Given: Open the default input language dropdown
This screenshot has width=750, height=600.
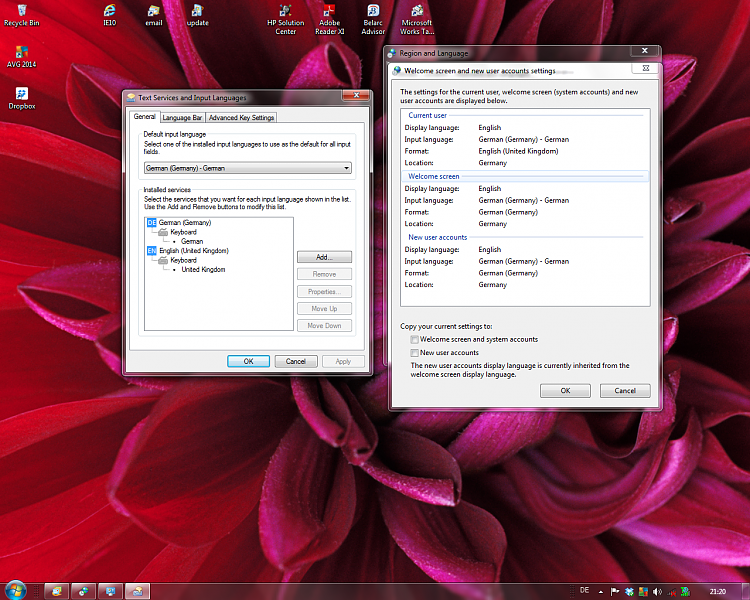Looking at the screenshot, I should click(x=248, y=168).
